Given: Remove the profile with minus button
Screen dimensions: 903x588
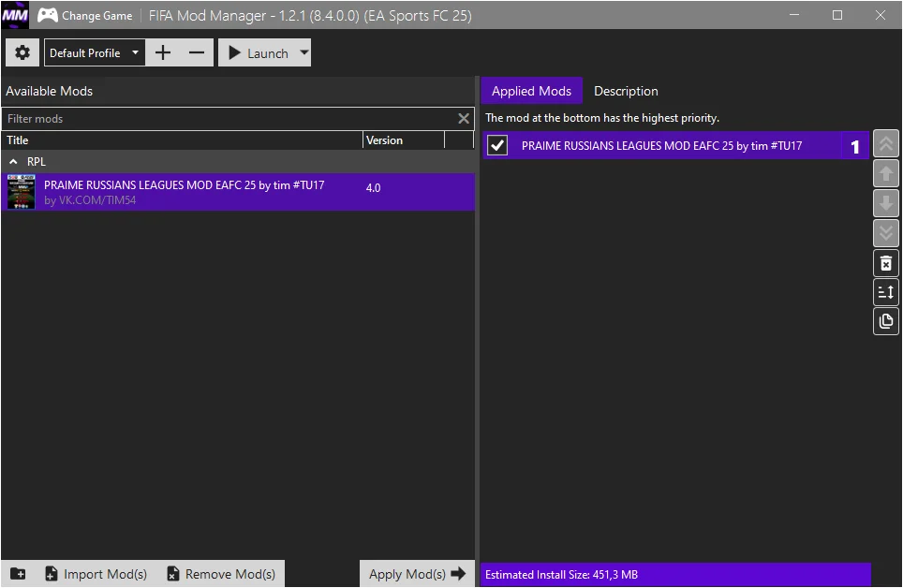Looking at the screenshot, I should tap(197, 53).
